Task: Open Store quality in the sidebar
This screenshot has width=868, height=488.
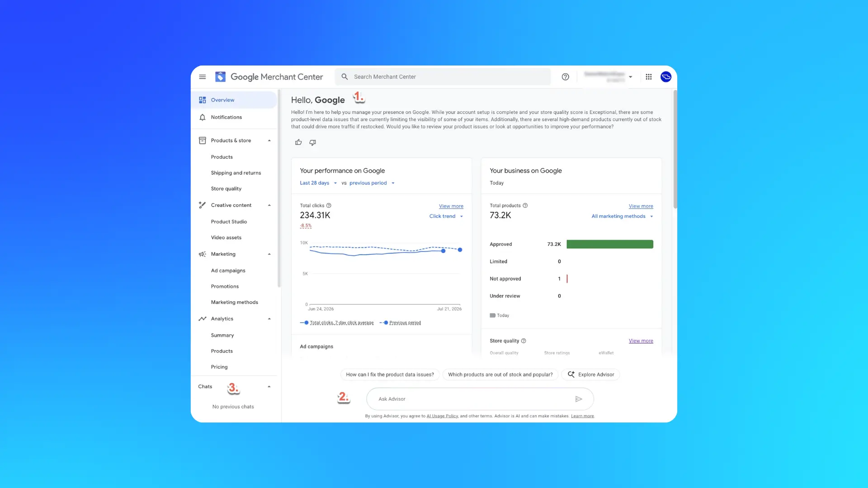Action: point(226,189)
